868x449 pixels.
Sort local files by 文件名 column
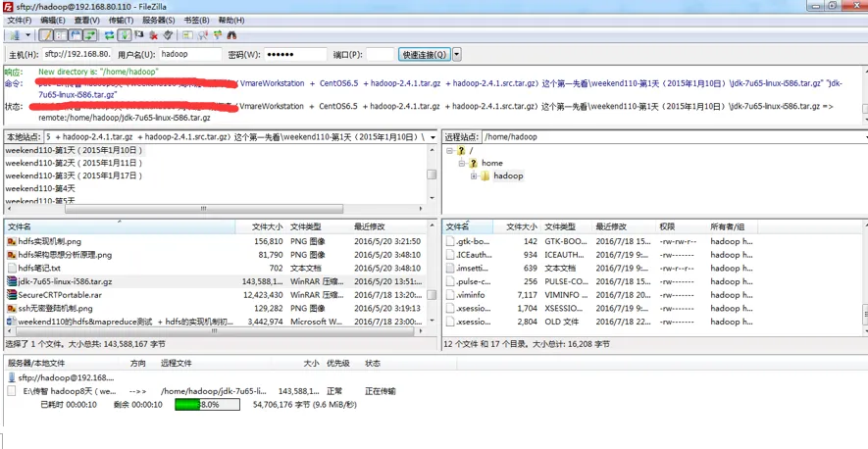point(120,226)
